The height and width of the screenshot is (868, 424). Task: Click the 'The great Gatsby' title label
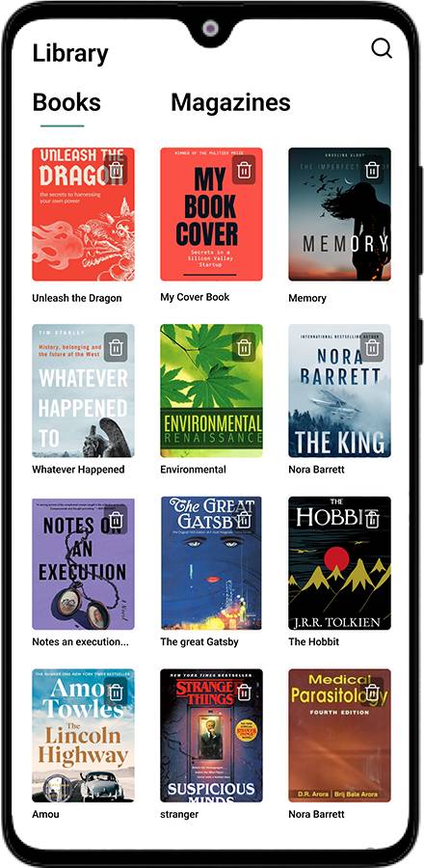[x=199, y=642]
